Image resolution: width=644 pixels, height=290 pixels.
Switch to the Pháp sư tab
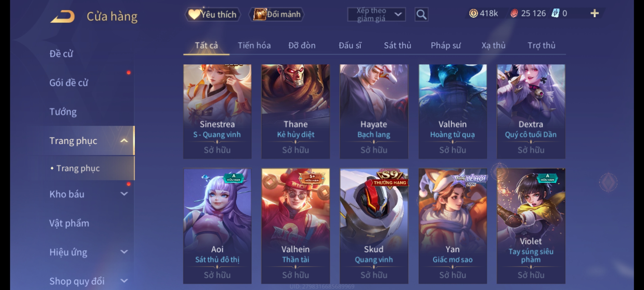446,45
